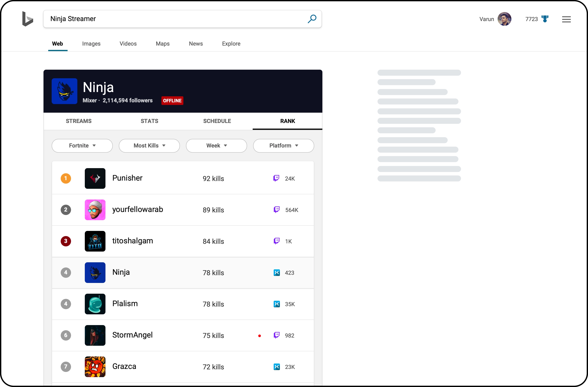Click the OFFLINE status badge
This screenshot has width=588, height=387.
coord(172,100)
